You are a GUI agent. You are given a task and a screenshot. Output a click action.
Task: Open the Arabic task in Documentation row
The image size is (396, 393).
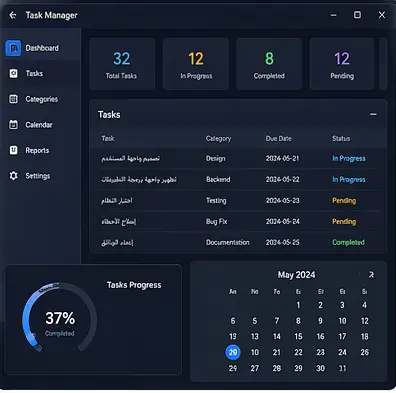click(117, 242)
